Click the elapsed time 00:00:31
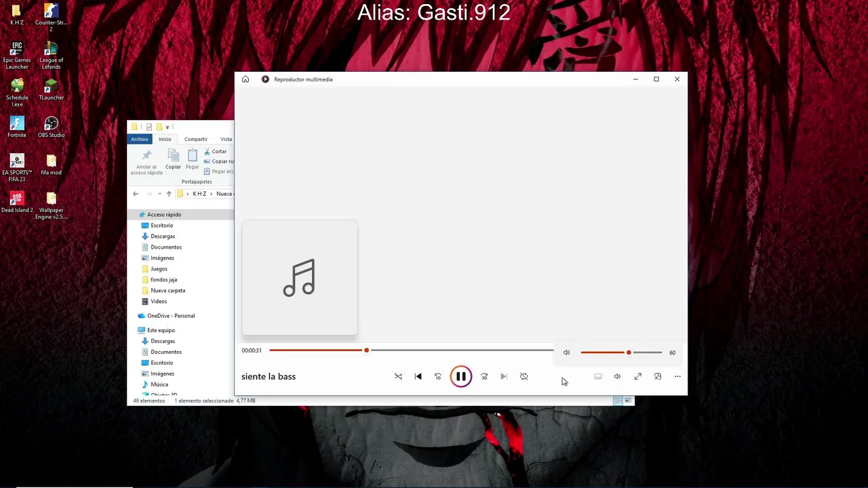Image resolution: width=868 pixels, height=488 pixels. point(252,350)
